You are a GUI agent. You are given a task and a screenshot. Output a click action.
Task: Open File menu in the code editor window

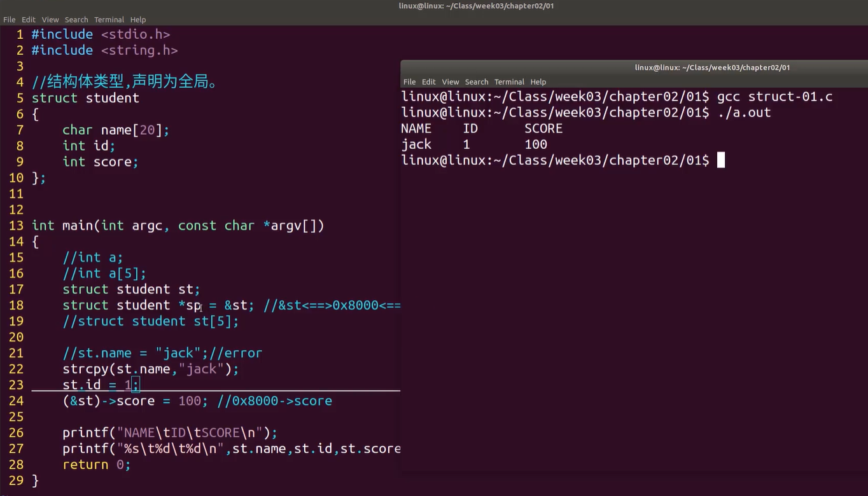[9, 20]
